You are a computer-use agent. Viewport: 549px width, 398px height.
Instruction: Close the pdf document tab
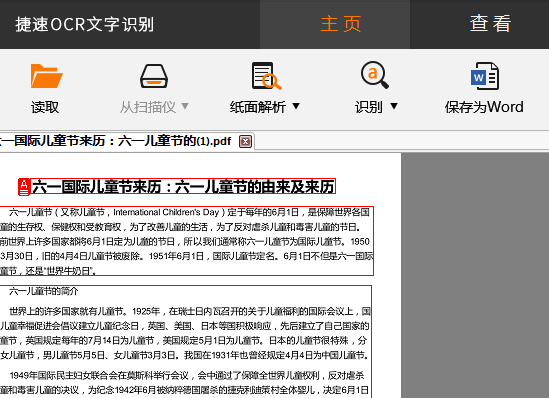coord(245,141)
